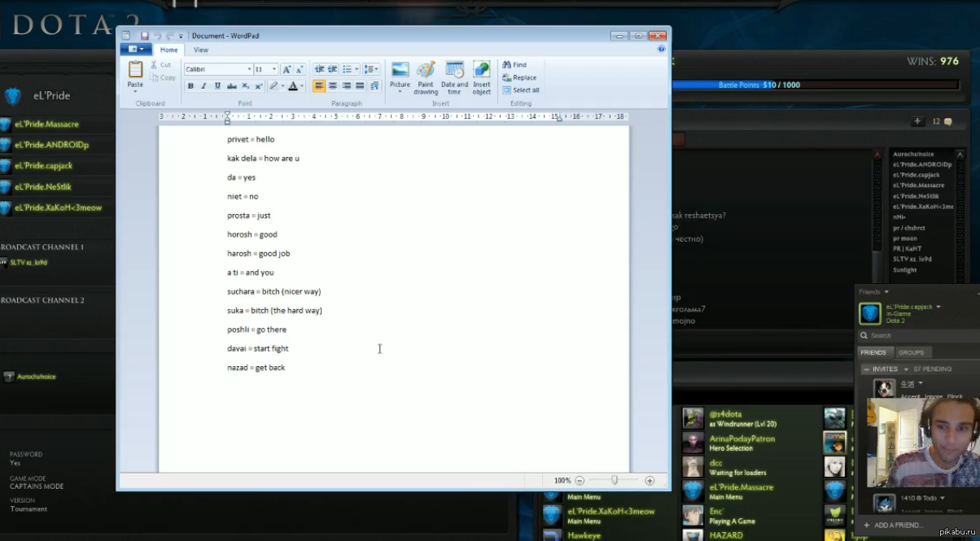Click Replace in Editing group
This screenshot has width=980, height=541.
click(x=519, y=77)
